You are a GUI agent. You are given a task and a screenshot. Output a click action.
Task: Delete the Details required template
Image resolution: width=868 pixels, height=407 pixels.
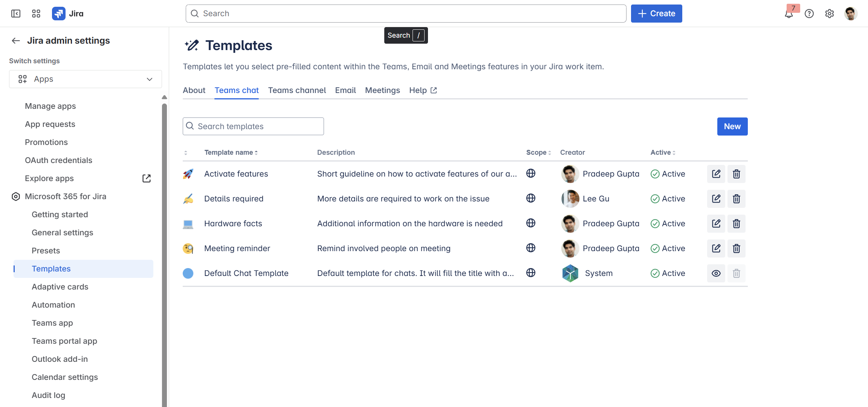[736, 199]
